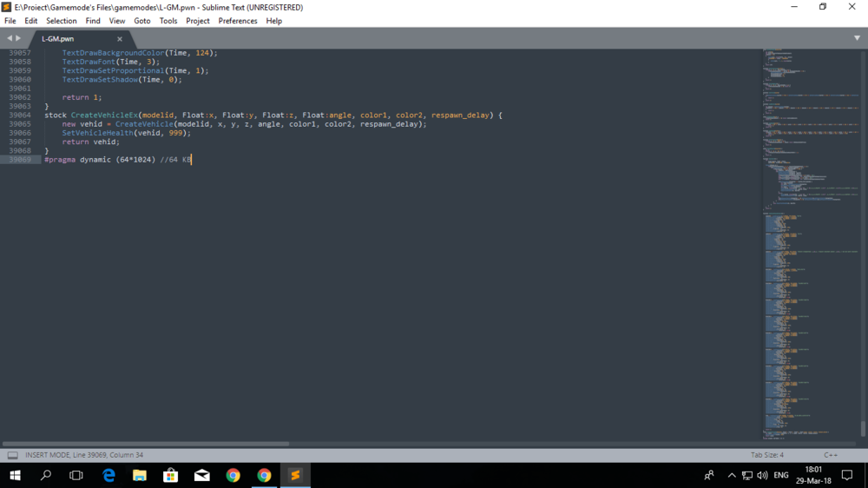Open Mail app from taskbar
Image resolution: width=868 pixels, height=488 pixels.
point(202,475)
